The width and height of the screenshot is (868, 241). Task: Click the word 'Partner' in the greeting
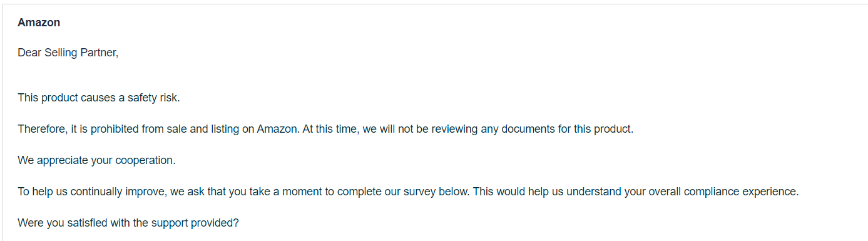tap(98, 53)
